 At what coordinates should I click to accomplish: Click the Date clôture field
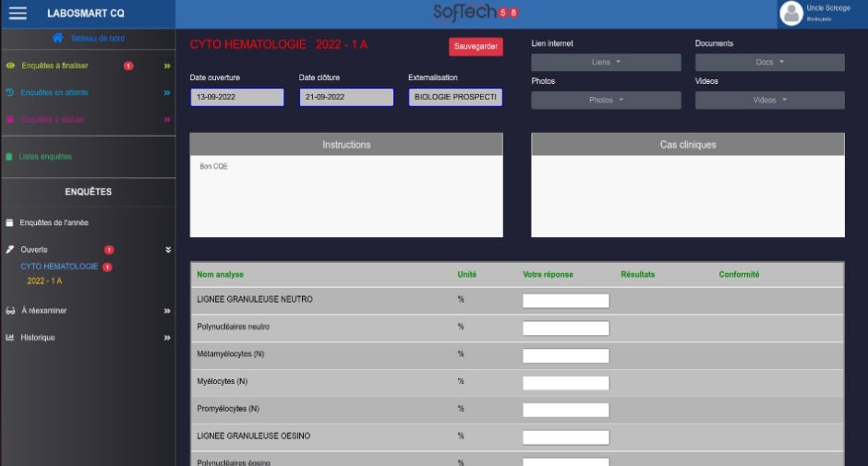point(346,97)
